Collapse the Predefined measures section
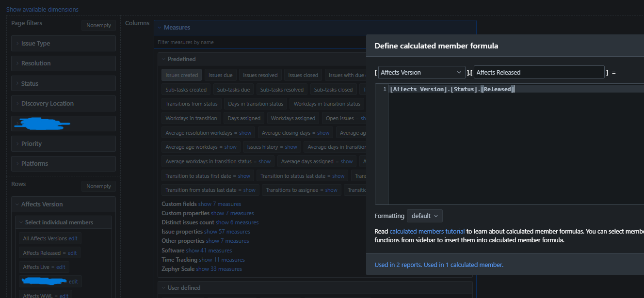 coord(163,59)
